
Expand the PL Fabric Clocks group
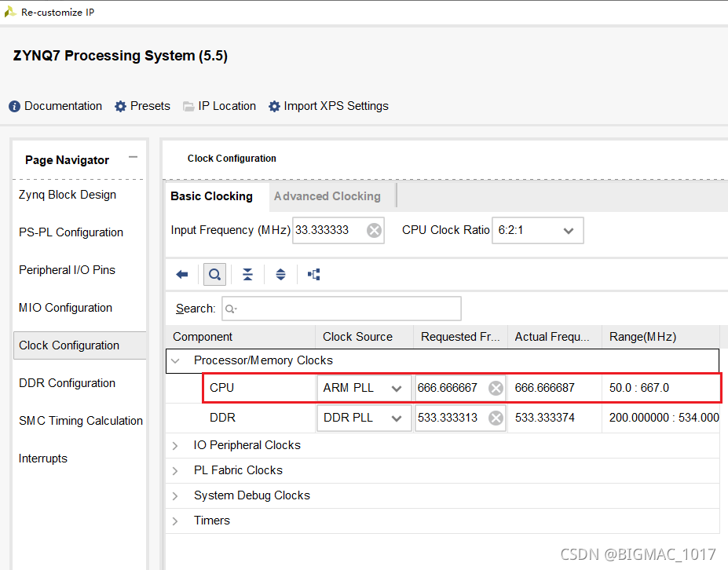[175, 470]
